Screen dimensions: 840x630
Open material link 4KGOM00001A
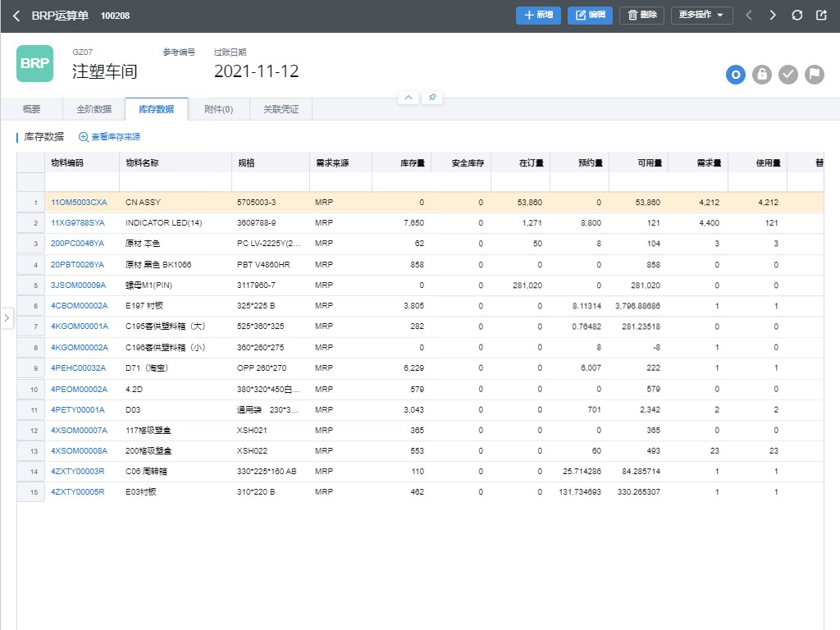click(x=80, y=326)
